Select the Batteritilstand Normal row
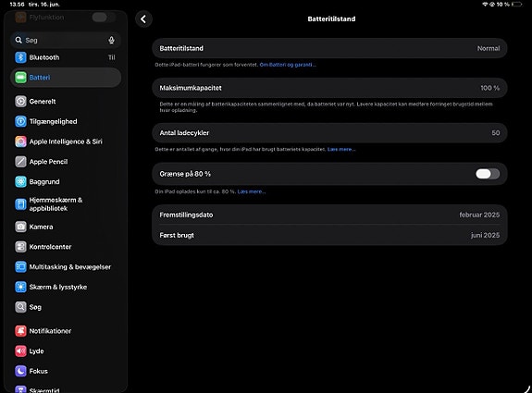Screen dimensions: 532x393 [x=329, y=48]
